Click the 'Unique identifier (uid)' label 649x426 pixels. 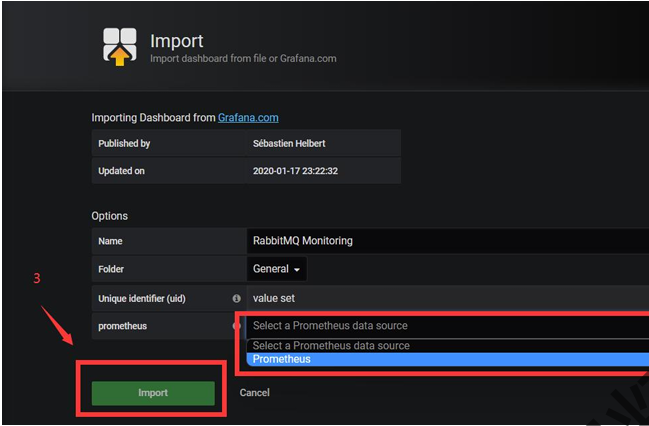pyautogui.click(x=142, y=298)
